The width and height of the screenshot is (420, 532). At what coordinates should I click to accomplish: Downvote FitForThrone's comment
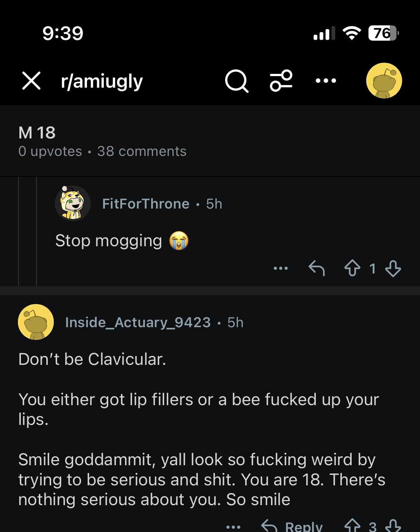393,268
